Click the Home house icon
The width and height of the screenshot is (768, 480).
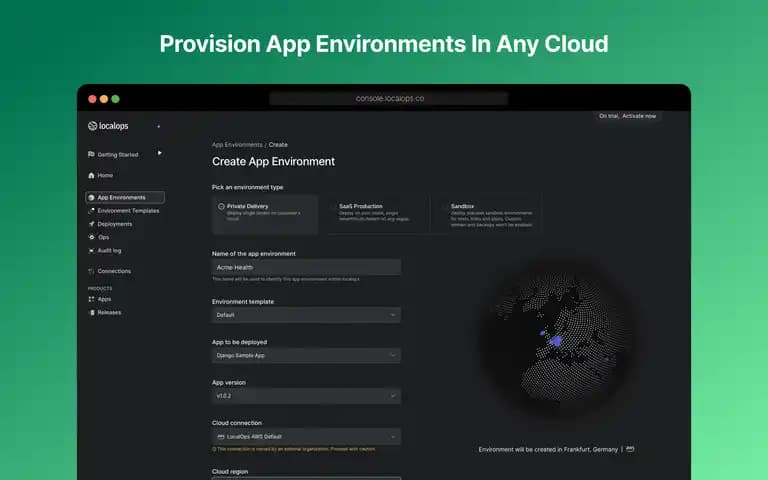coord(91,175)
